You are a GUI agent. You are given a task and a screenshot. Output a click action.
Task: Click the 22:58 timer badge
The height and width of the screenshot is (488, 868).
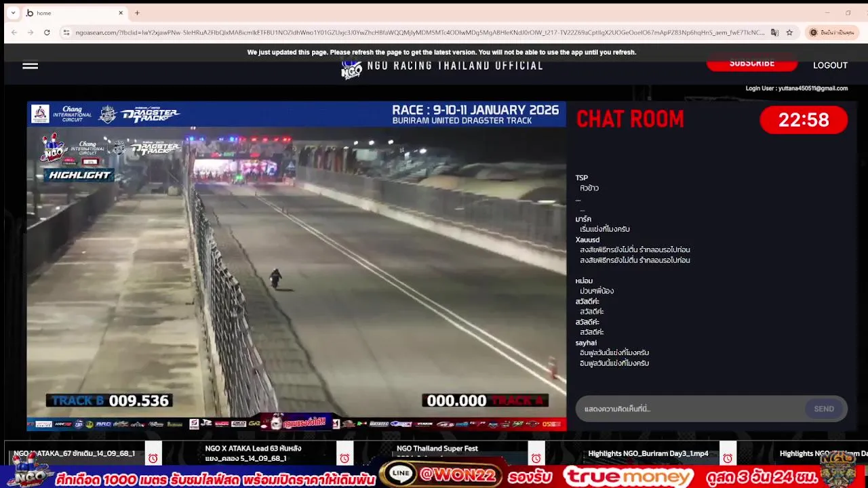click(804, 120)
